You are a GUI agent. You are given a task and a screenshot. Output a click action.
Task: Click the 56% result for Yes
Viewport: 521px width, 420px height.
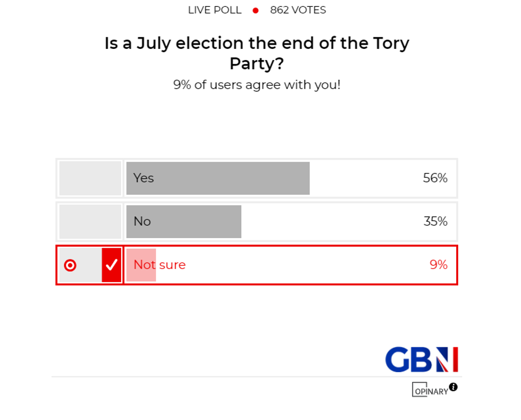coord(435,178)
